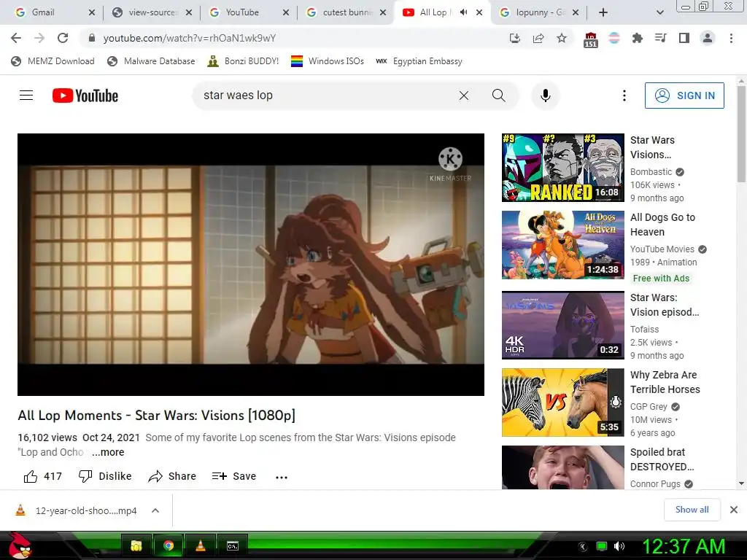The width and height of the screenshot is (747, 560).
Task: Switch to the Gmail tab
Action: pos(43,12)
